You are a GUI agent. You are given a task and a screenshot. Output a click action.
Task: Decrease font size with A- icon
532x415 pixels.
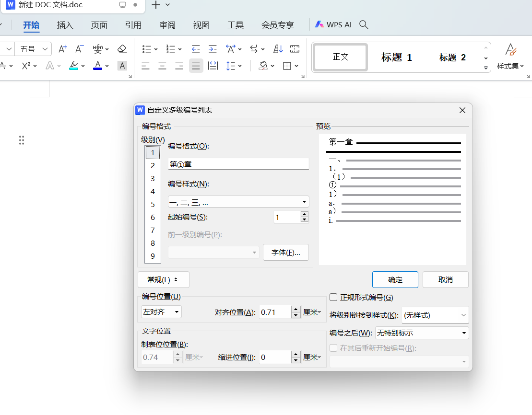(x=79, y=49)
